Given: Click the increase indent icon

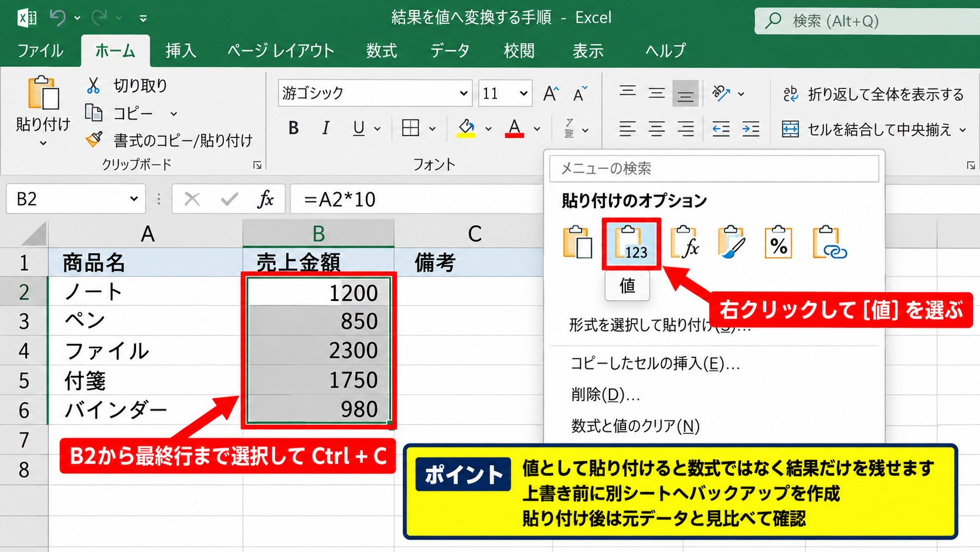Looking at the screenshot, I should coord(751,128).
